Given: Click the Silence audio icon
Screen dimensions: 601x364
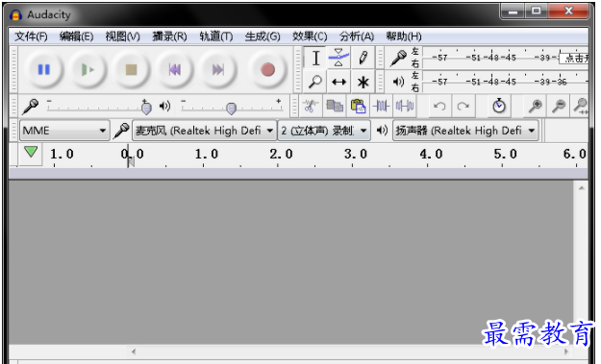Looking at the screenshot, I should click(x=405, y=106).
